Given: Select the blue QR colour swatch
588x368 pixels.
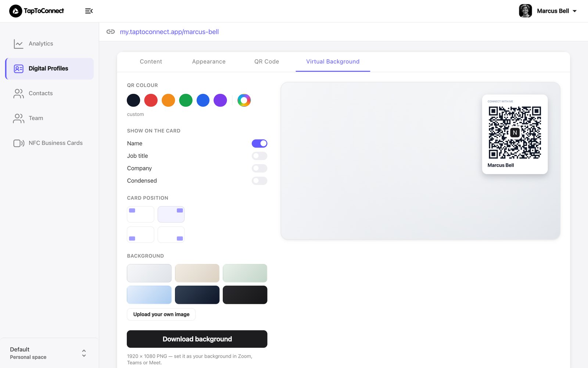Looking at the screenshot, I should [203, 100].
